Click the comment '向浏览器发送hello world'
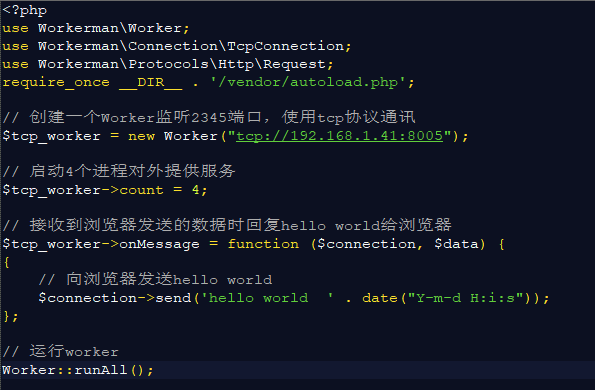The image size is (595, 390). tap(155, 280)
